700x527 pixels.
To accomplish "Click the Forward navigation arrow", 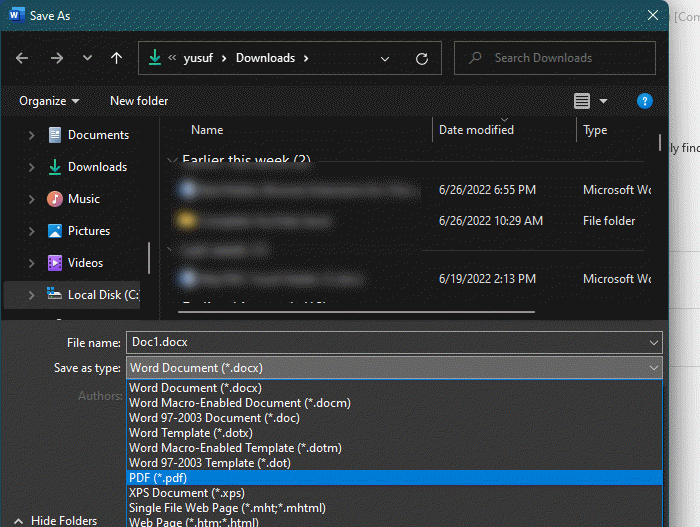I will [x=57, y=58].
